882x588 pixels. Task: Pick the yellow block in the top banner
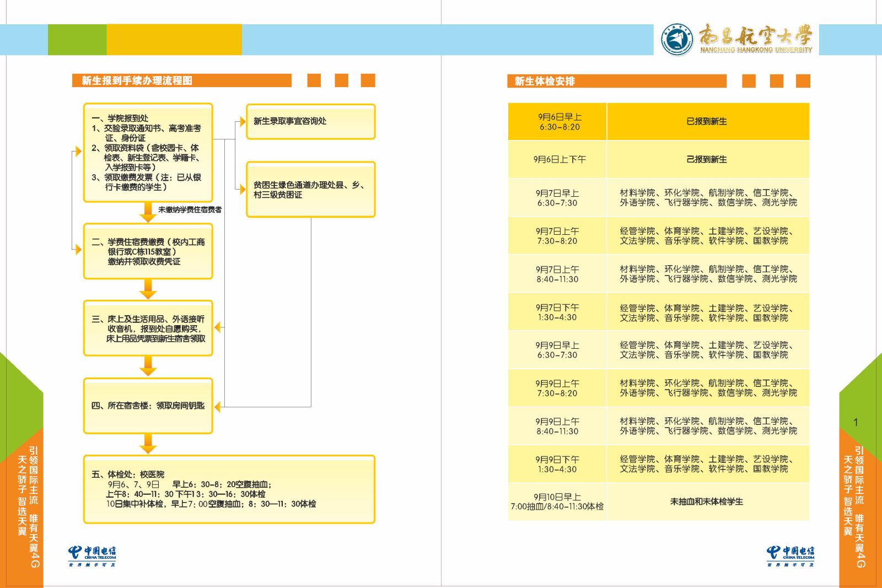(174, 40)
